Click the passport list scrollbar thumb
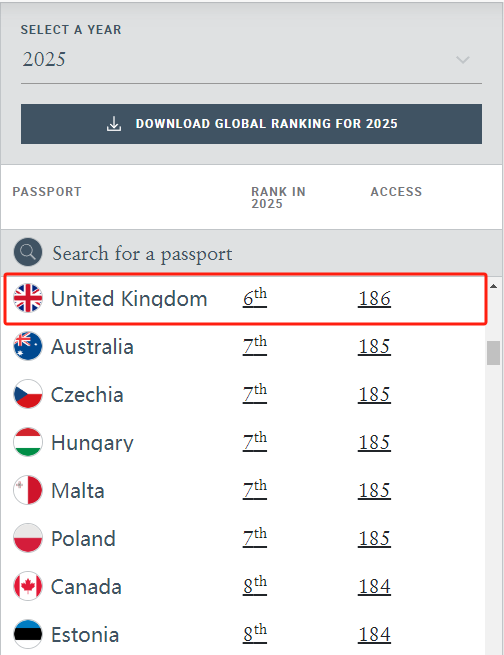The image size is (504, 655). point(494,353)
